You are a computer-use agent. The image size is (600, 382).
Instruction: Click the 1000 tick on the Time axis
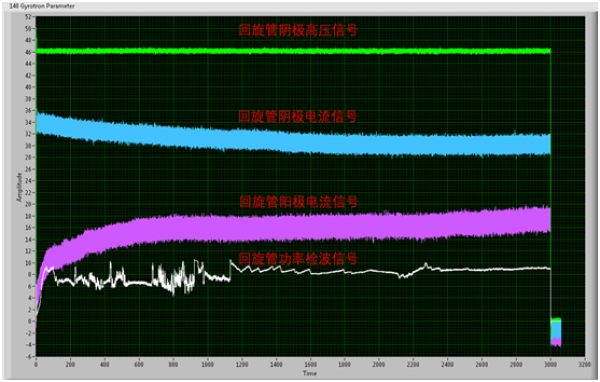tap(207, 364)
